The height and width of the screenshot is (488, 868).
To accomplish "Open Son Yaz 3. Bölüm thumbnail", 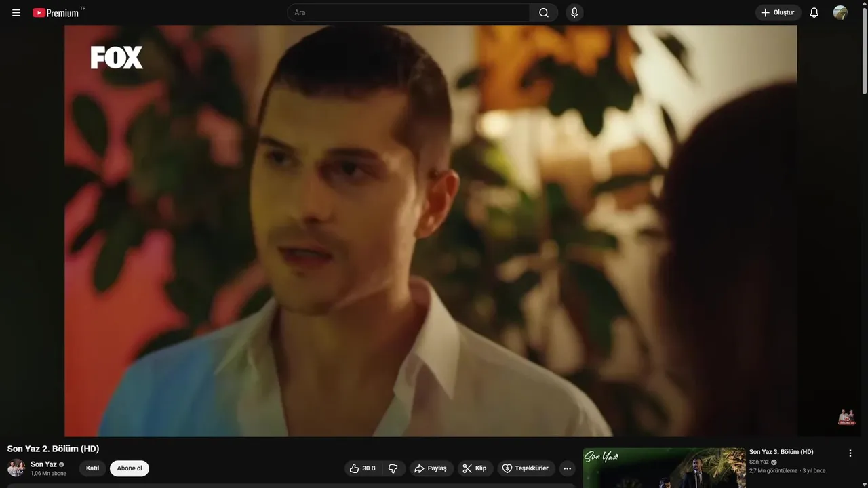I will [x=664, y=468].
